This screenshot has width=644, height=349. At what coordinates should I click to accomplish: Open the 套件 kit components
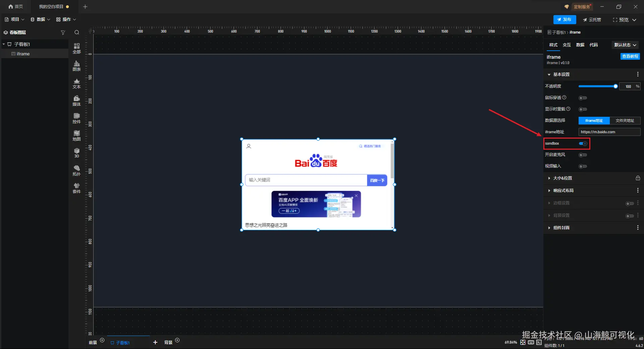(x=77, y=188)
